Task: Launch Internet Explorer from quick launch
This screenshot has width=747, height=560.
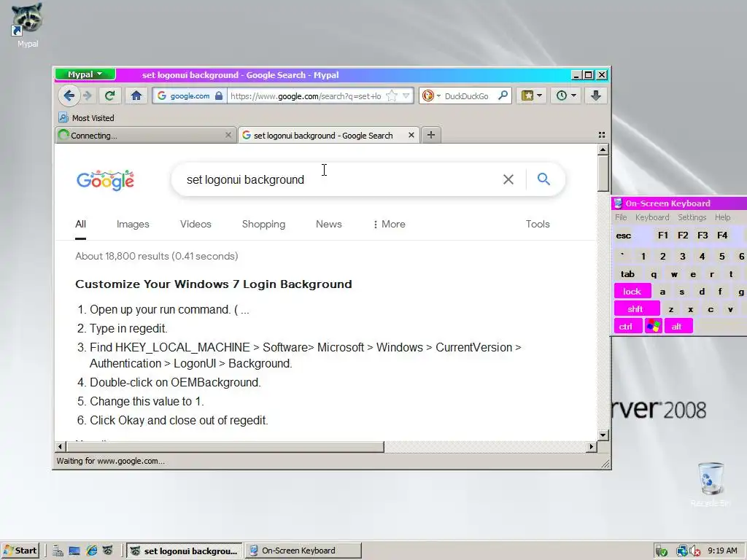Action: click(x=91, y=551)
